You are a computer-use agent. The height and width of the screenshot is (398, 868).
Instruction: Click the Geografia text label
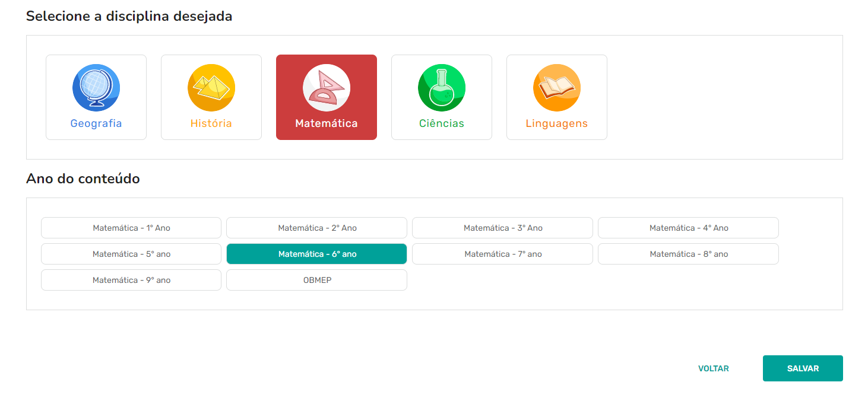(96, 124)
